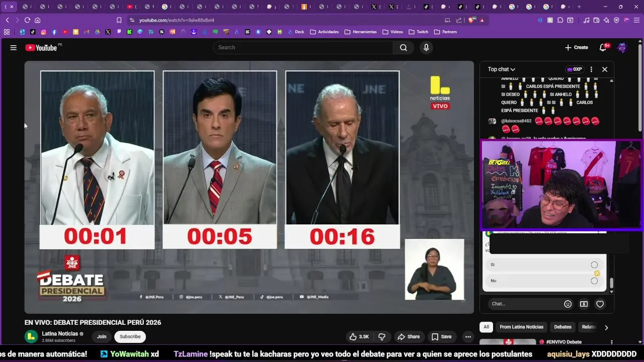Open more actions for the video
Viewport: 644px width, 362px height.
(468, 337)
